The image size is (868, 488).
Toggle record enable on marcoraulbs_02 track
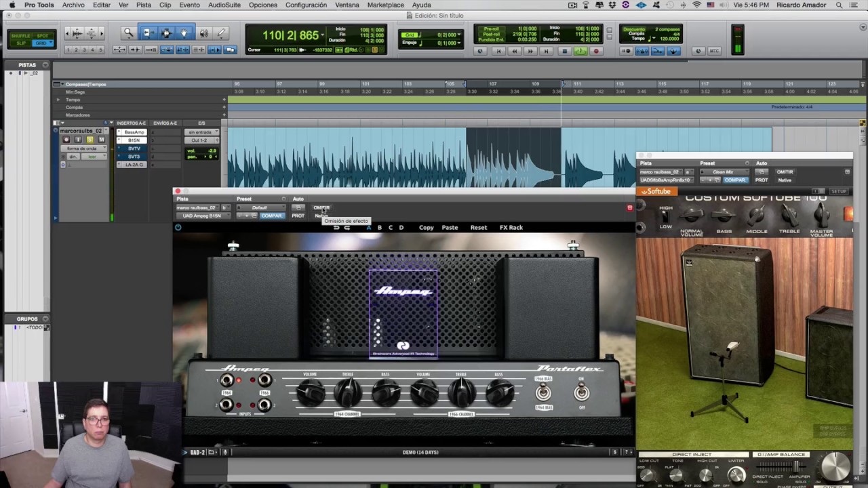coord(66,140)
